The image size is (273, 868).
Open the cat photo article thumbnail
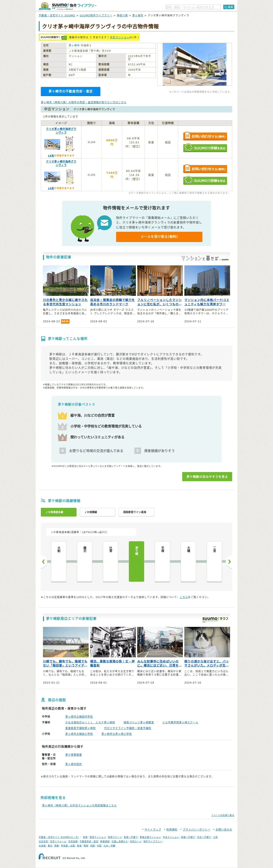pyautogui.click(x=207, y=642)
